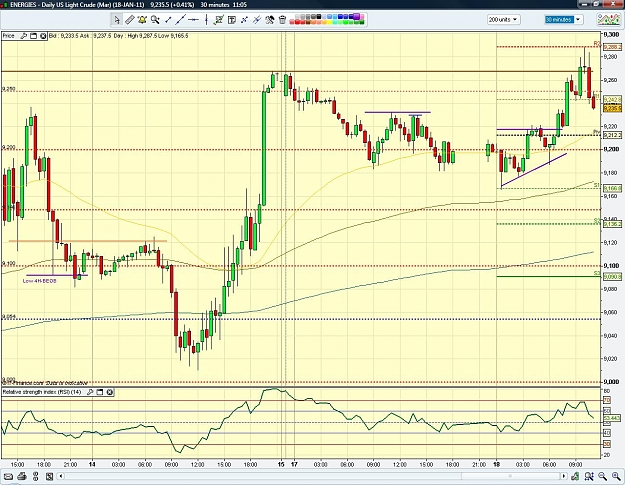
Task: Zoom out the chart with minus magnifier
Action: pyautogui.click(x=602, y=476)
